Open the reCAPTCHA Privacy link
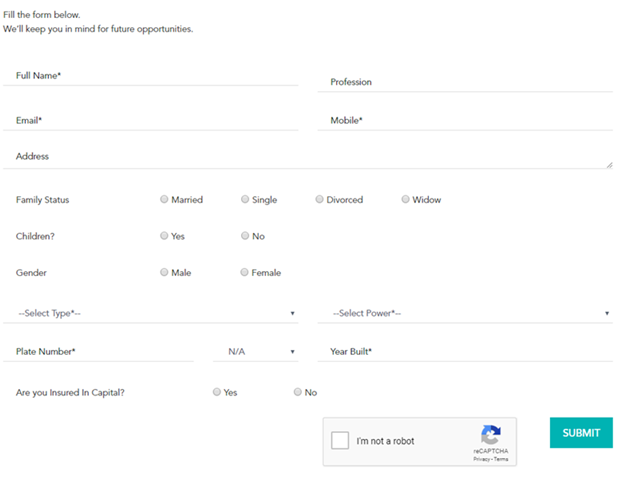Screen dimensions: 634x481 (482, 459)
